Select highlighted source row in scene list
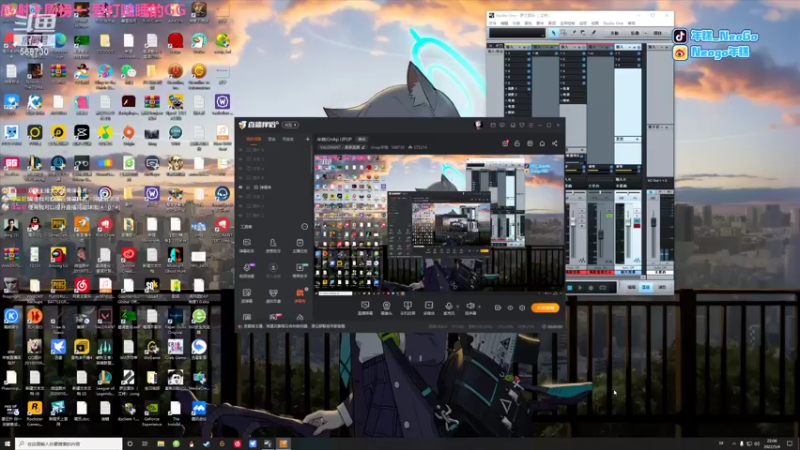 click(x=274, y=187)
